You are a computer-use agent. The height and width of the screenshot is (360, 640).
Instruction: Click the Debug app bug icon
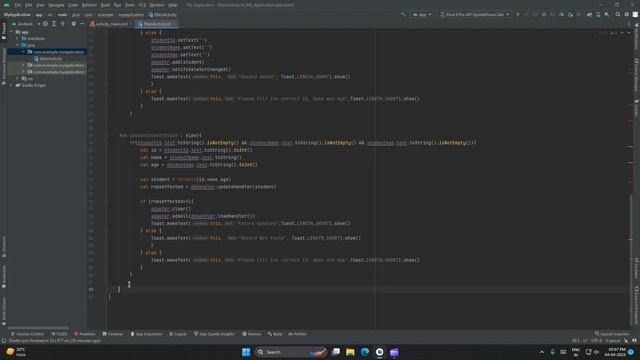(x=544, y=14)
